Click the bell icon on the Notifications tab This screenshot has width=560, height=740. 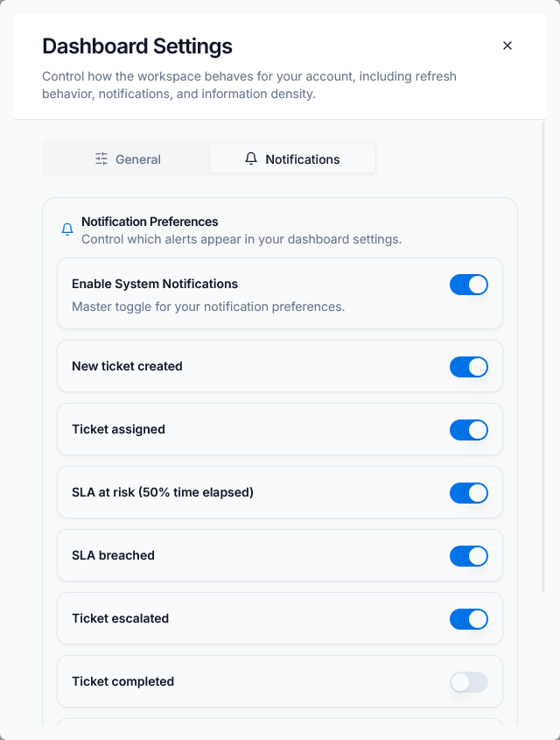251,159
